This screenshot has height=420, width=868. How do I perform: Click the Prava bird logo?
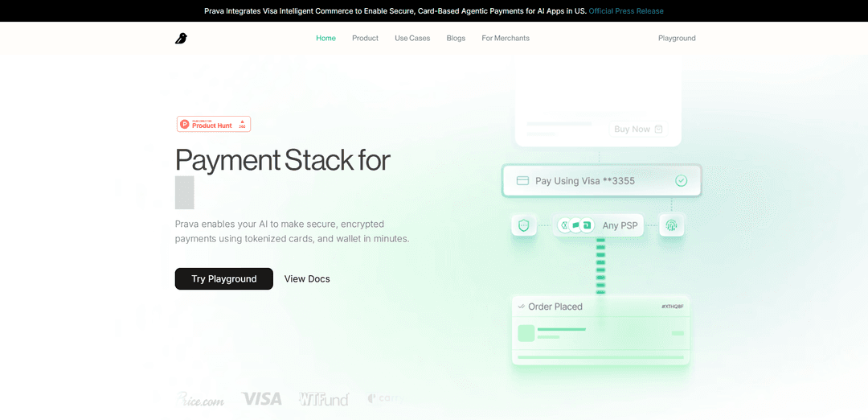point(181,39)
